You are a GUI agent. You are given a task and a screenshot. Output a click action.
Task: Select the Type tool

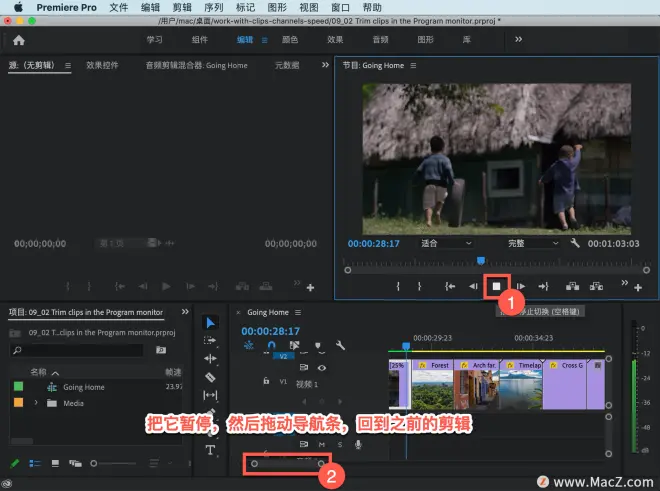point(210,450)
